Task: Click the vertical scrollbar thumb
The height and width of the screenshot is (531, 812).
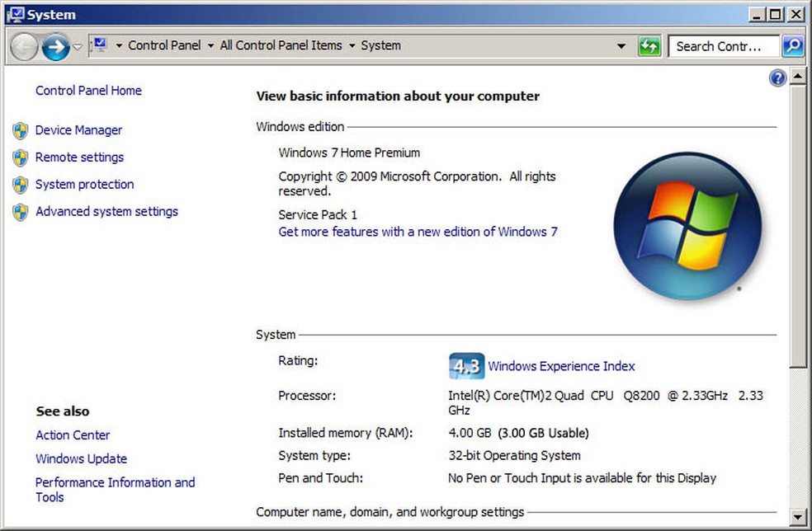Action: pyautogui.click(x=798, y=227)
